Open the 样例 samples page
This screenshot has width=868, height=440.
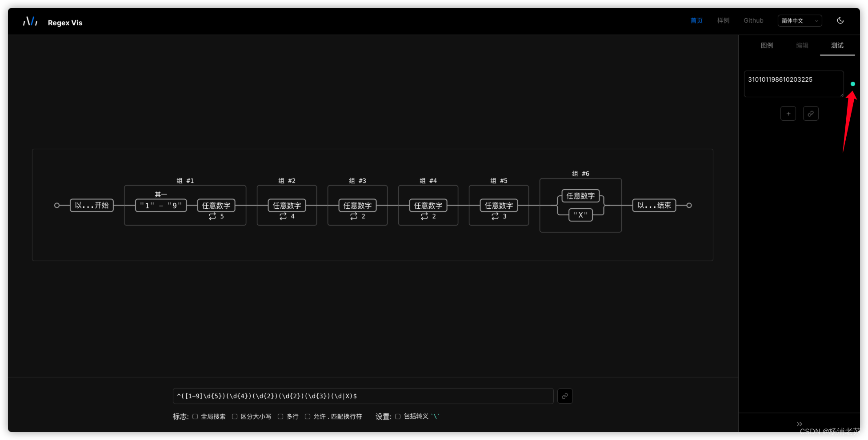point(723,21)
